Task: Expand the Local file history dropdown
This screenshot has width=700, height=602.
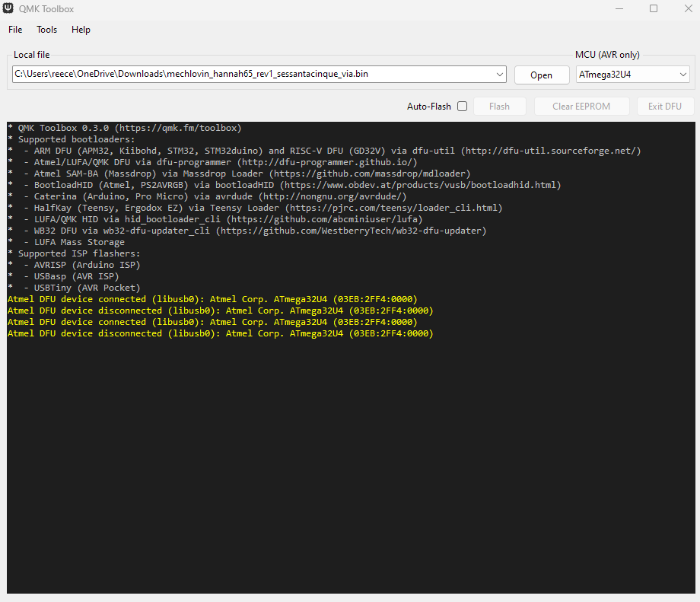Action: point(500,74)
